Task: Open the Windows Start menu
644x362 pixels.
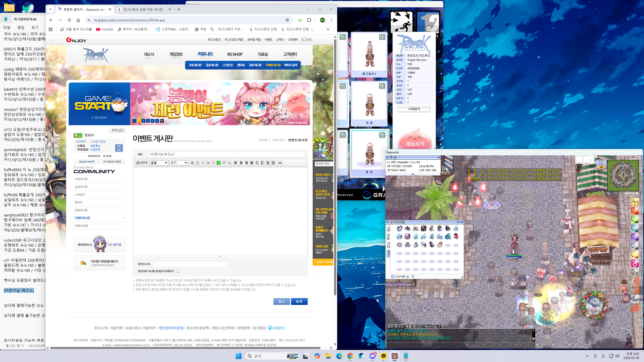Action: (238, 356)
